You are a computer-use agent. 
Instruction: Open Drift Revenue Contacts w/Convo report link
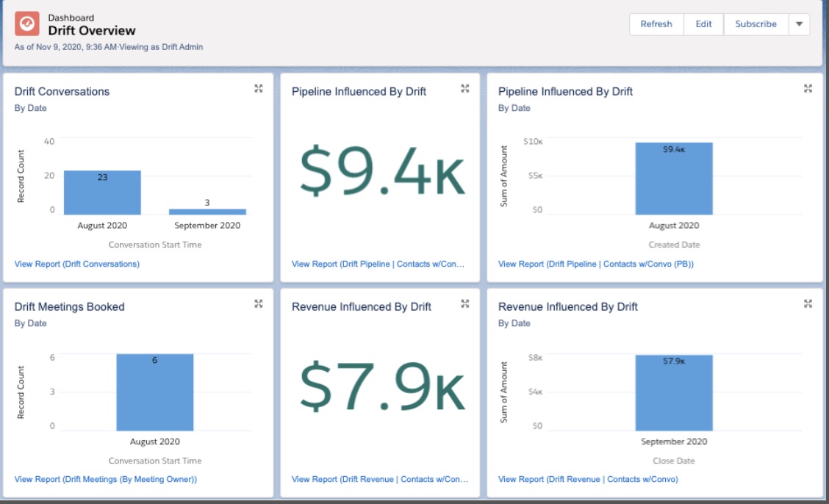click(x=588, y=479)
